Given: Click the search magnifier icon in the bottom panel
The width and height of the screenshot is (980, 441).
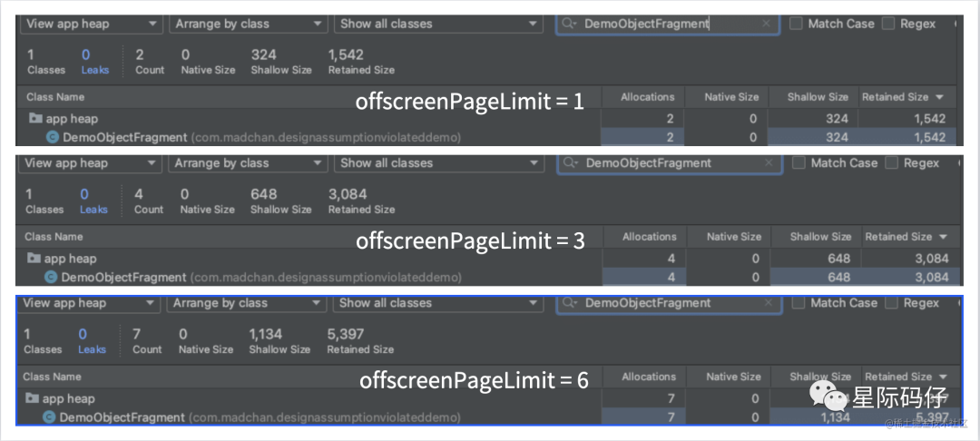Looking at the screenshot, I should (x=569, y=303).
